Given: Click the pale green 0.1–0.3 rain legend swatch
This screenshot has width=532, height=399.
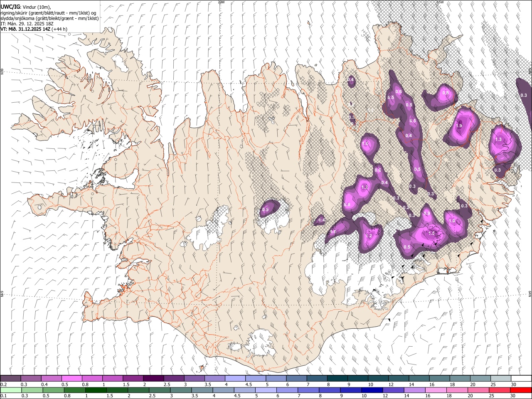Looking at the screenshot, I should pyautogui.click(x=11, y=390).
